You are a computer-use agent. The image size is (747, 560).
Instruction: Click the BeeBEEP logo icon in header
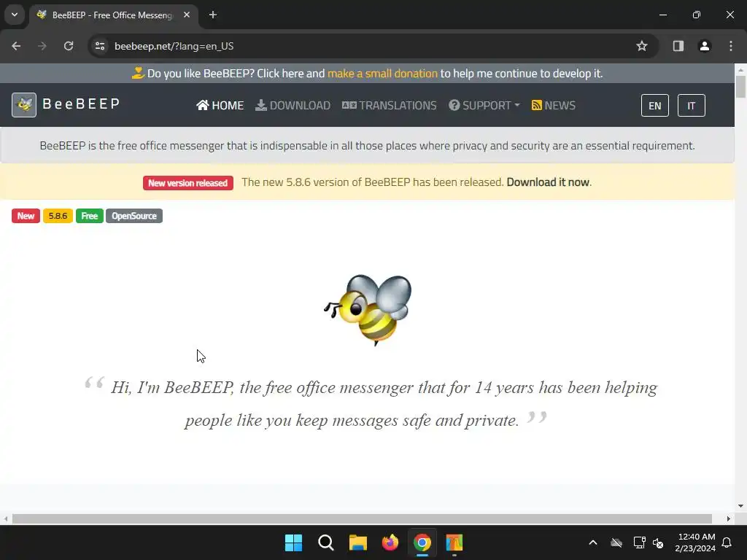[24, 105]
